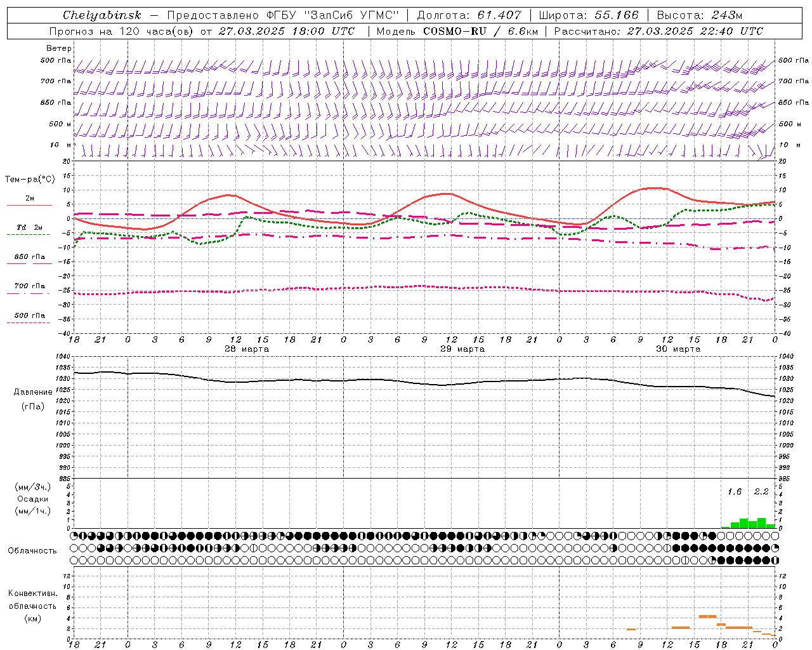Image resolution: width=812 pixels, height=650 pixels.
Task: Select the forecast start time 27.03.2025 18:00 UTC
Action: [x=287, y=31]
